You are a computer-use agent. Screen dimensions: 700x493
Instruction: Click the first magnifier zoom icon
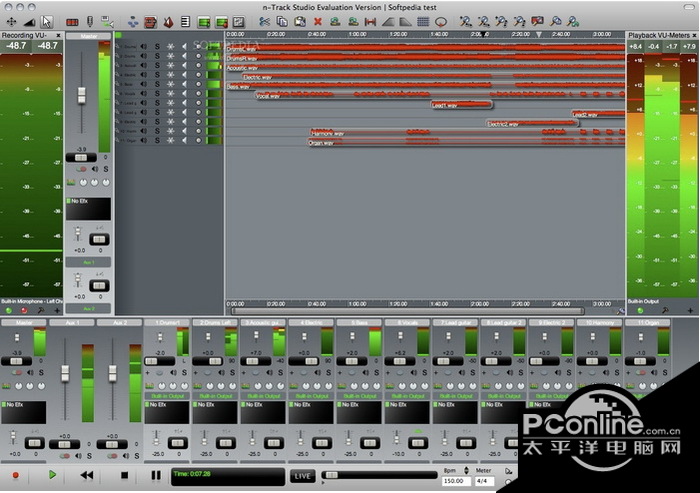[x=466, y=21]
